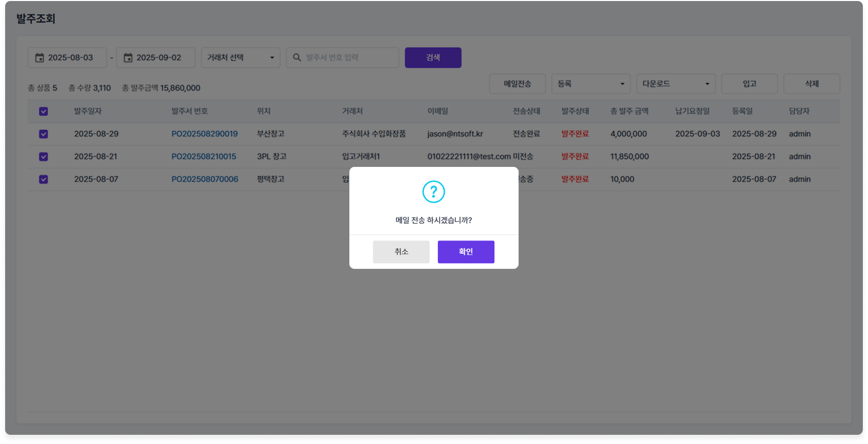Click the 삭제 button
The width and height of the screenshot is (868, 444).
point(811,84)
